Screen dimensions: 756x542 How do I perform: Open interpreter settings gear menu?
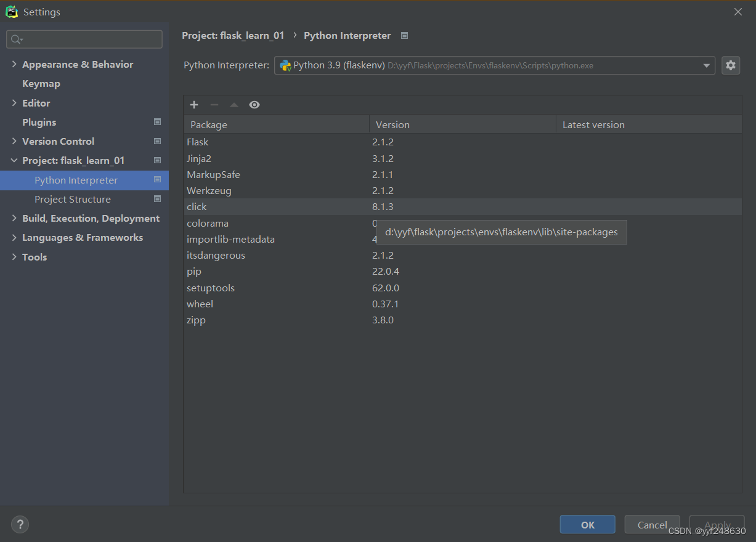click(x=731, y=65)
